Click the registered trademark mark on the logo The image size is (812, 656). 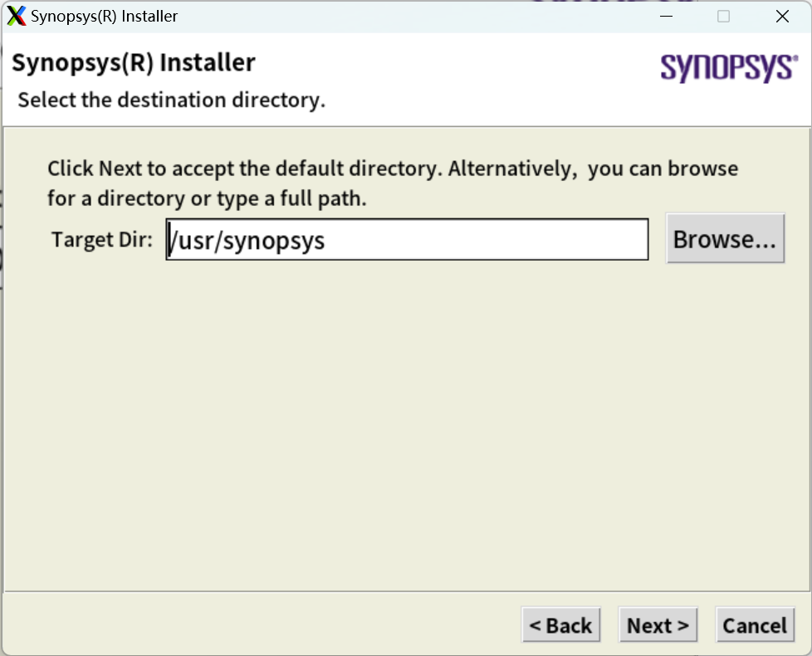click(795, 57)
